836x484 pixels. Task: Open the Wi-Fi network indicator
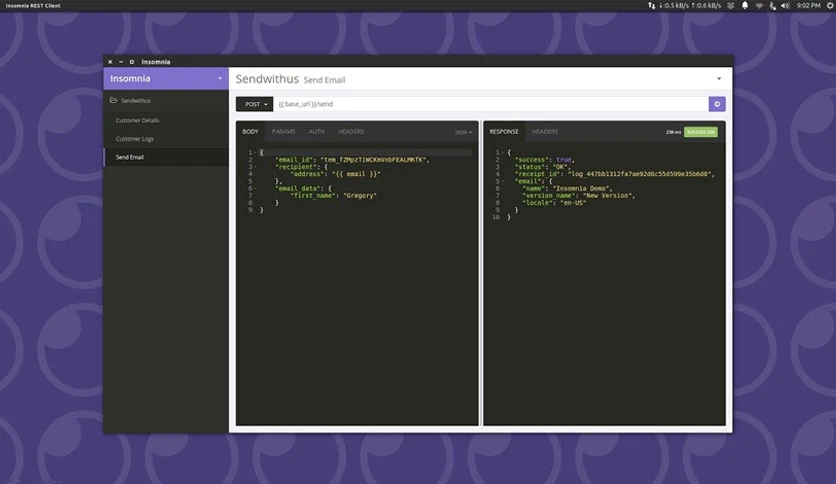click(759, 5)
